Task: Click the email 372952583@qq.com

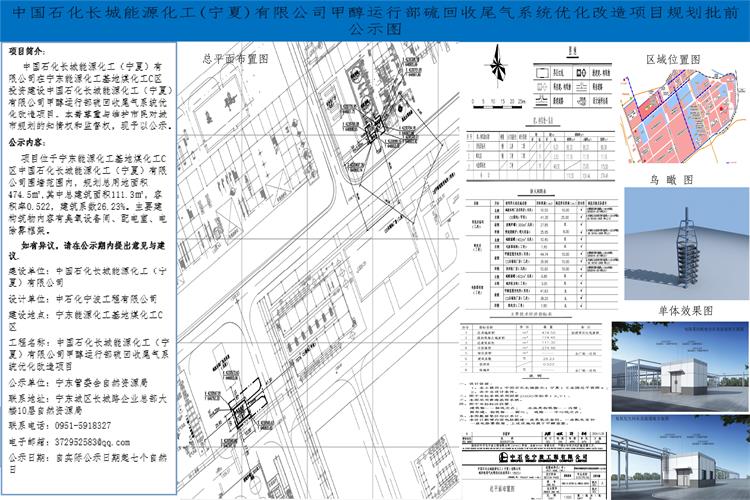Action: (92, 442)
